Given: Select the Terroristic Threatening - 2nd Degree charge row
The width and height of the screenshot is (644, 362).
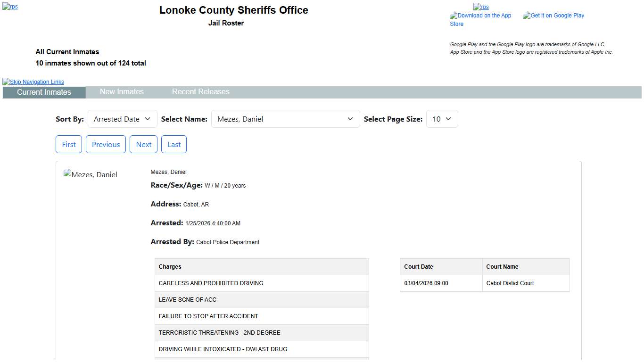Looking at the screenshot, I should point(262,333).
